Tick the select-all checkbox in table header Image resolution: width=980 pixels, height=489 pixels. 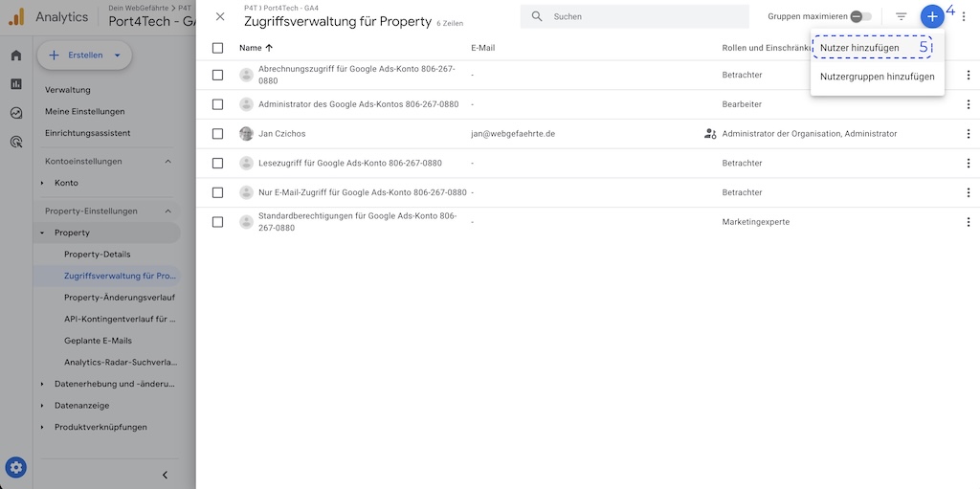pos(217,48)
